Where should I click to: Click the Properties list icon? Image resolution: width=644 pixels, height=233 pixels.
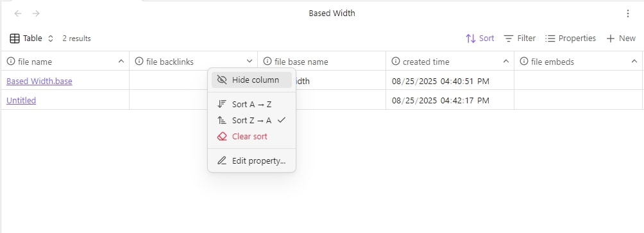550,39
